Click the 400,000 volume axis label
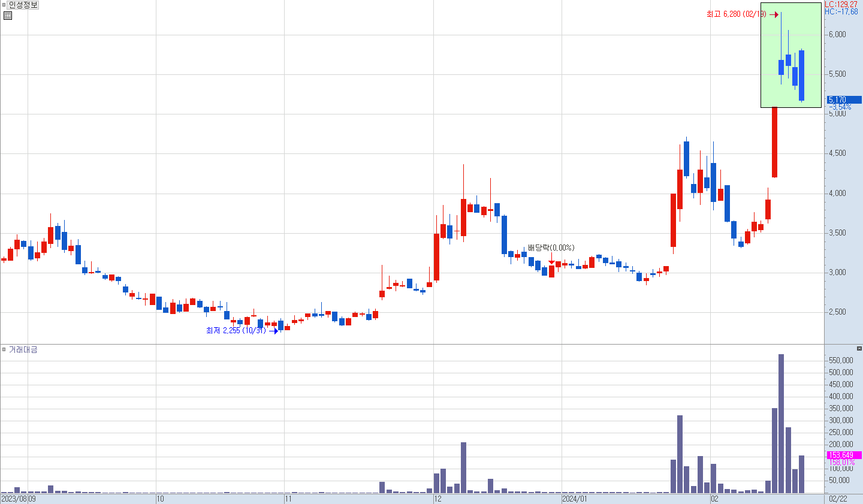Viewport: 863px width, 504px height. pyautogui.click(x=841, y=397)
